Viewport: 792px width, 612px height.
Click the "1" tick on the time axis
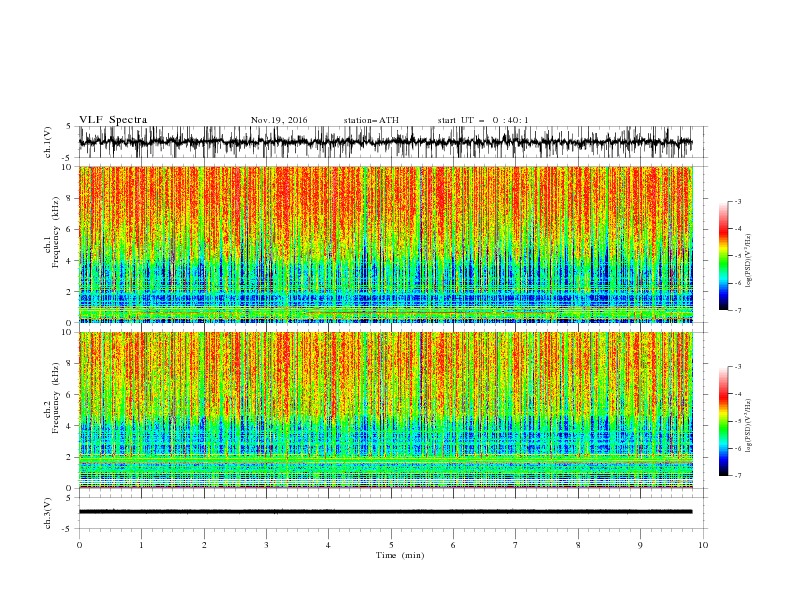coord(141,545)
